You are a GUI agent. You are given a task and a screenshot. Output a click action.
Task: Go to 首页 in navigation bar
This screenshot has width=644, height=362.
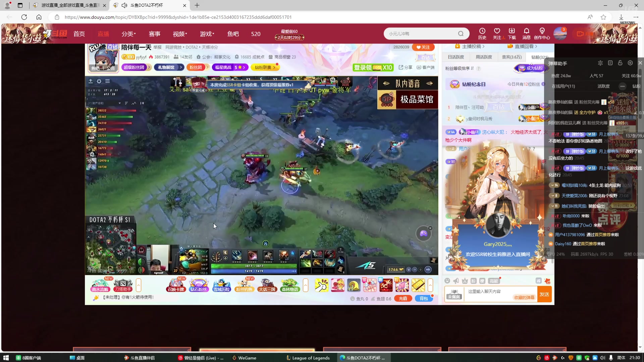[x=79, y=34]
